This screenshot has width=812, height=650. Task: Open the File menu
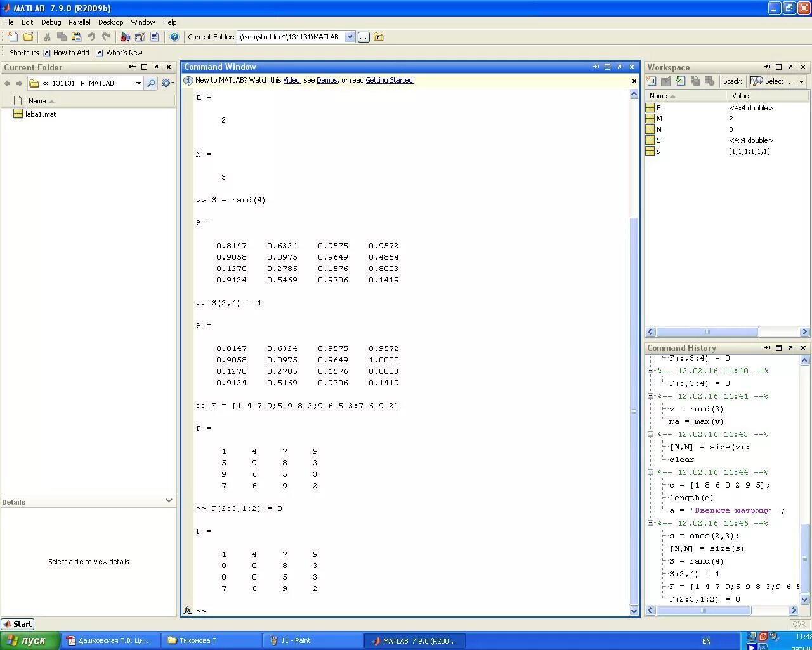point(8,22)
